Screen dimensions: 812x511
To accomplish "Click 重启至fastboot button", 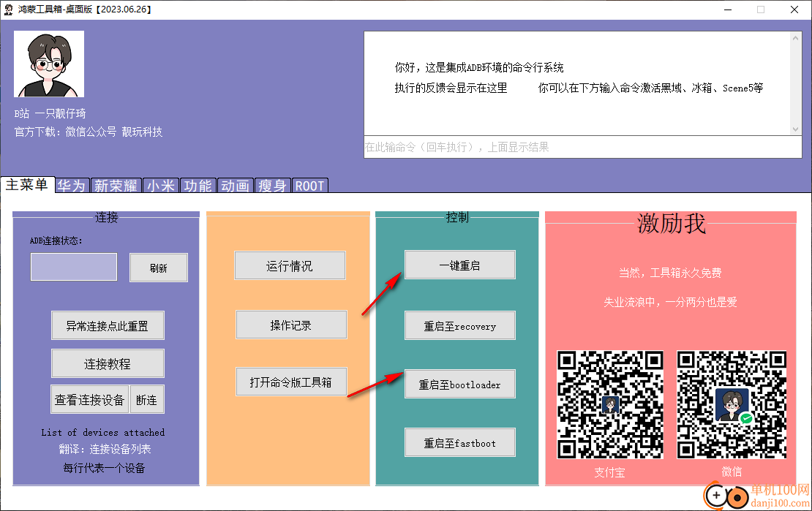I will (x=460, y=443).
